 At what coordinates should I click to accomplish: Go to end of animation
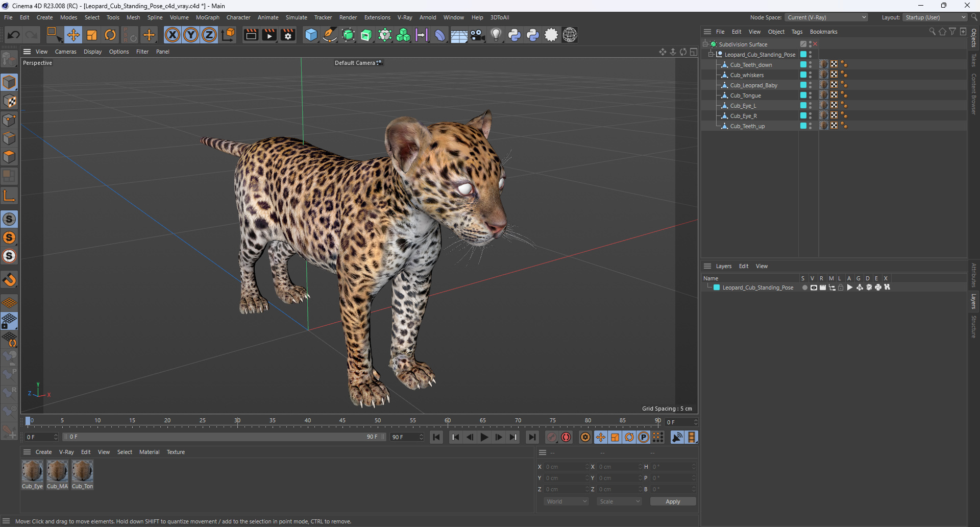tap(532, 437)
